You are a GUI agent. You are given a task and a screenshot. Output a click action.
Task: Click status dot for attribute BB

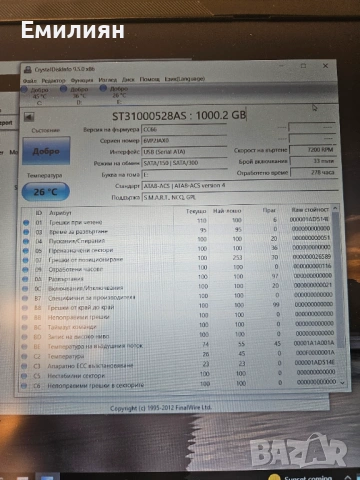coord(25,318)
